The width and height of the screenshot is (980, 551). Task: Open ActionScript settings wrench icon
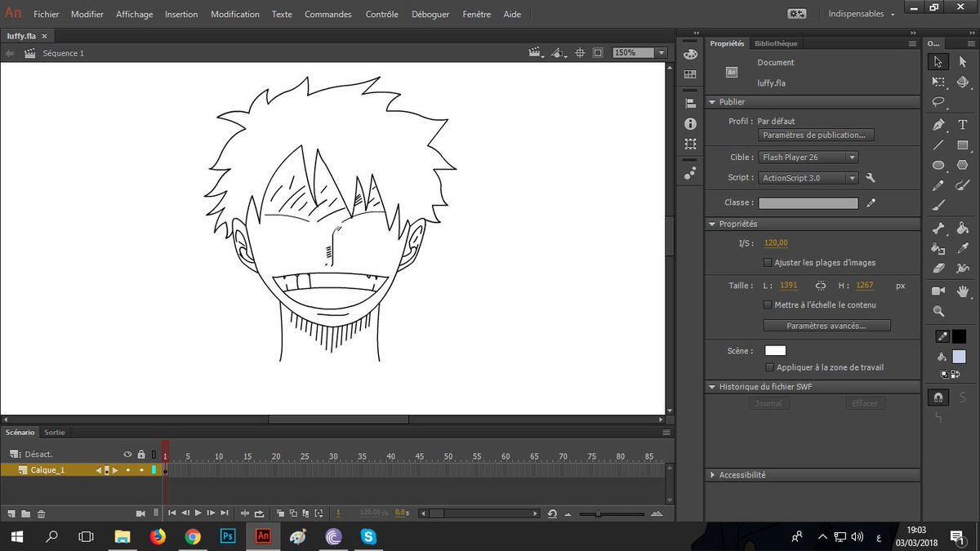(x=871, y=178)
